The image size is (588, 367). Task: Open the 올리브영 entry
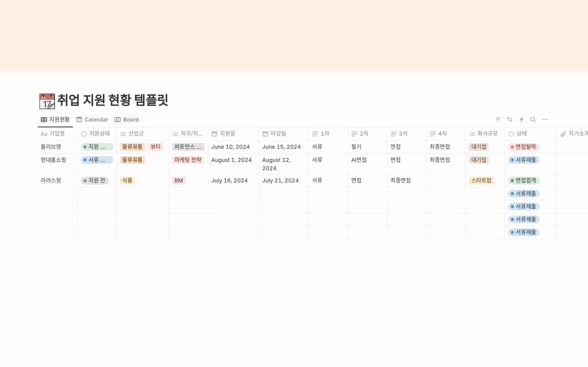click(x=51, y=147)
